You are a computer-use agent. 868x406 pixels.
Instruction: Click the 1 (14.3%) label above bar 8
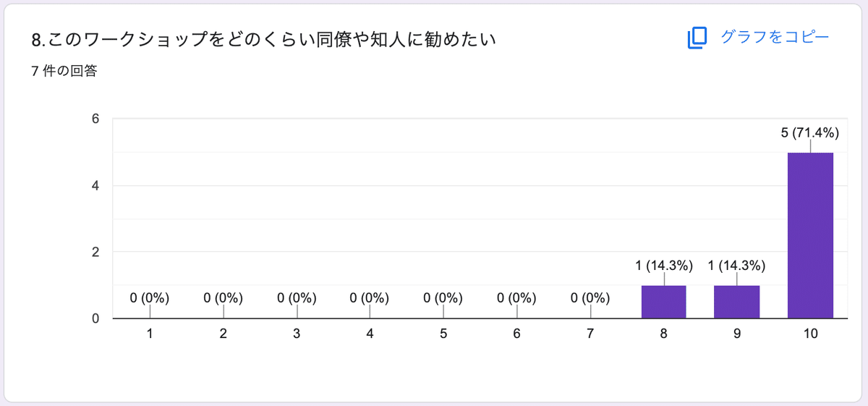tap(664, 266)
